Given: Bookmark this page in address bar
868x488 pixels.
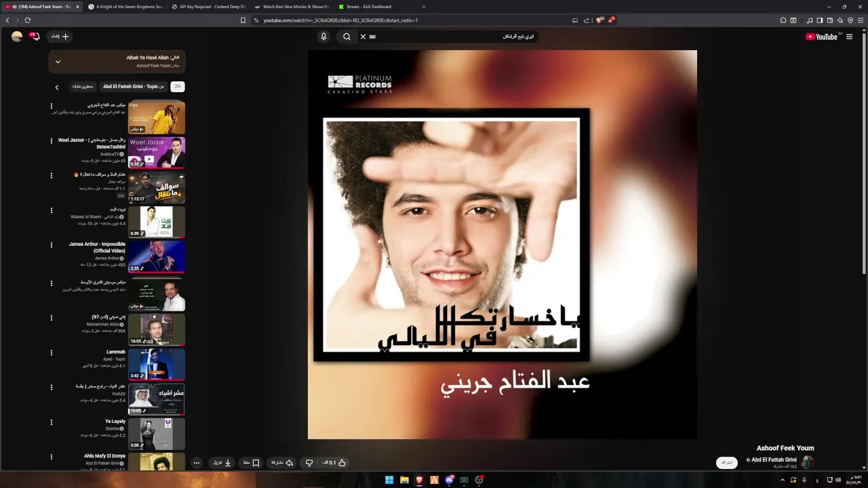Looking at the screenshot, I should pos(243,20).
